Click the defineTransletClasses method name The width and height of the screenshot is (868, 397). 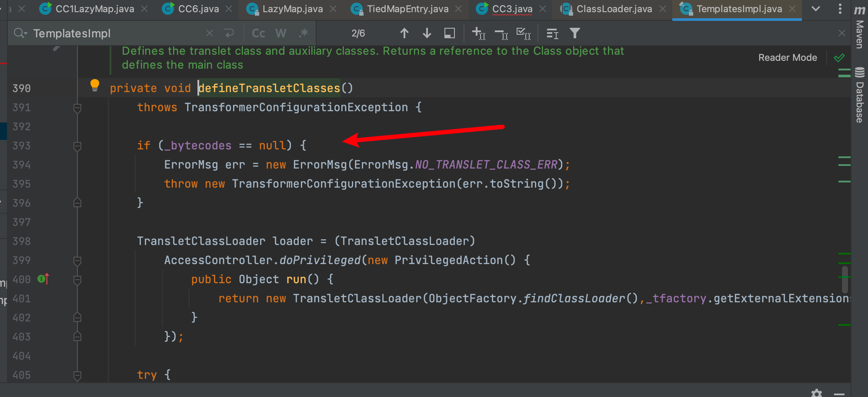click(x=269, y=88)
